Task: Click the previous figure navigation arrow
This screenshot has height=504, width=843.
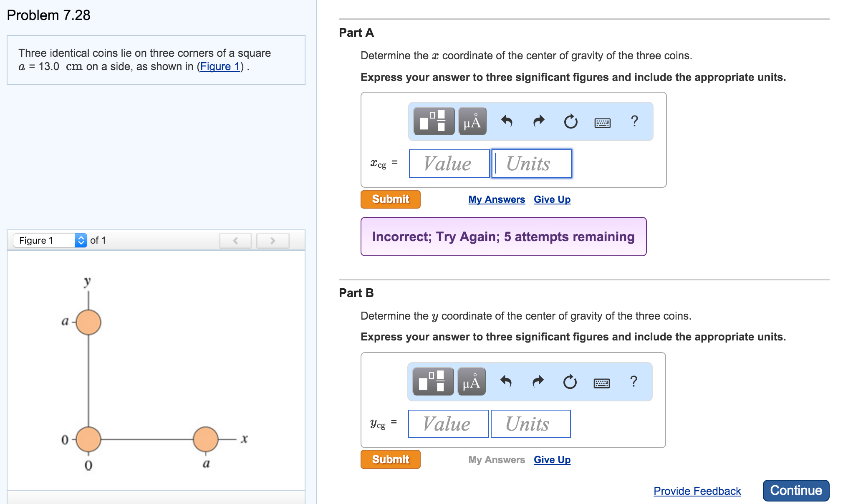Action: [x=235, y=240]
